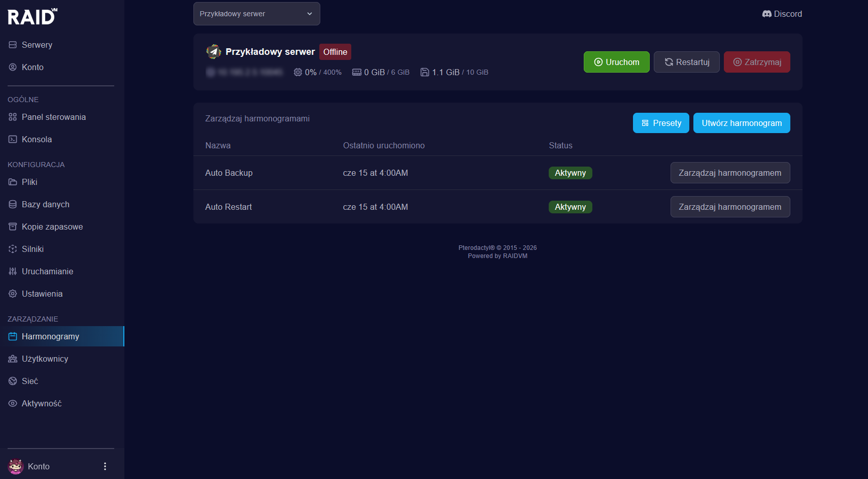868x479 pixels.
Task: Manage the Auto Restart schedule
Action: [730, 207]
